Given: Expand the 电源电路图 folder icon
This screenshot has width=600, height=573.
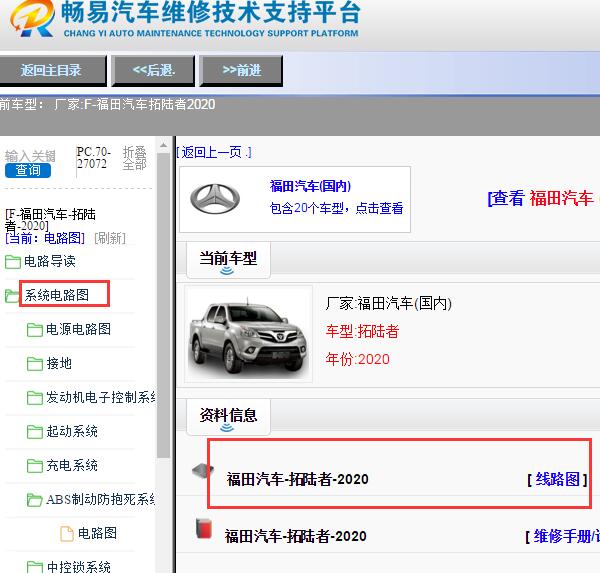Looking at the screenshot, I should click(x=35, y=330).
